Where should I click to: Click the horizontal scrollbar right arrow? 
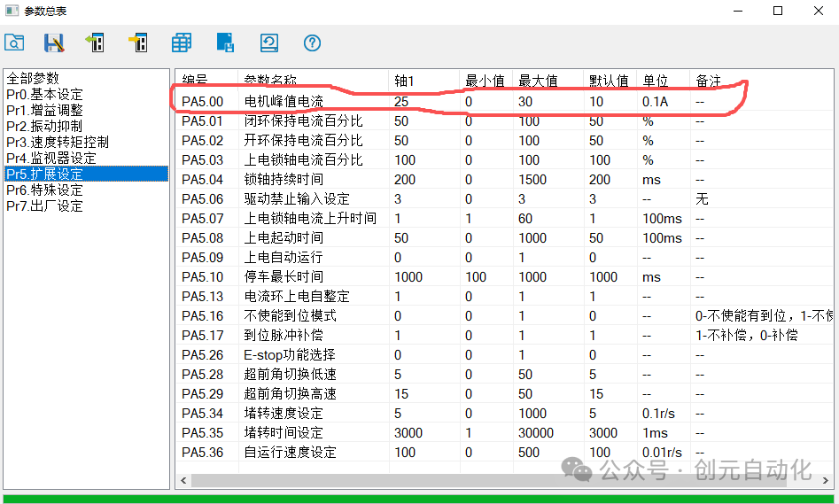(x=825, y=480)
